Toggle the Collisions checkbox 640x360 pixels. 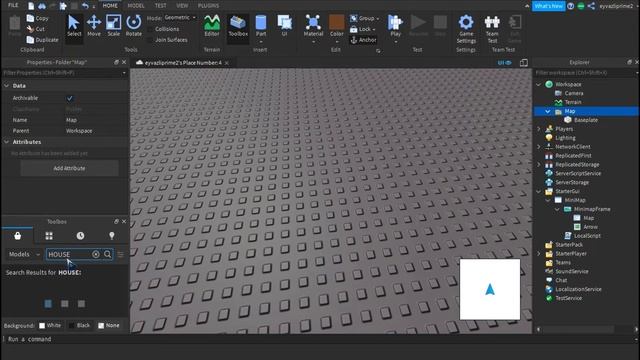pyautogui.click(x=150, y=29)
